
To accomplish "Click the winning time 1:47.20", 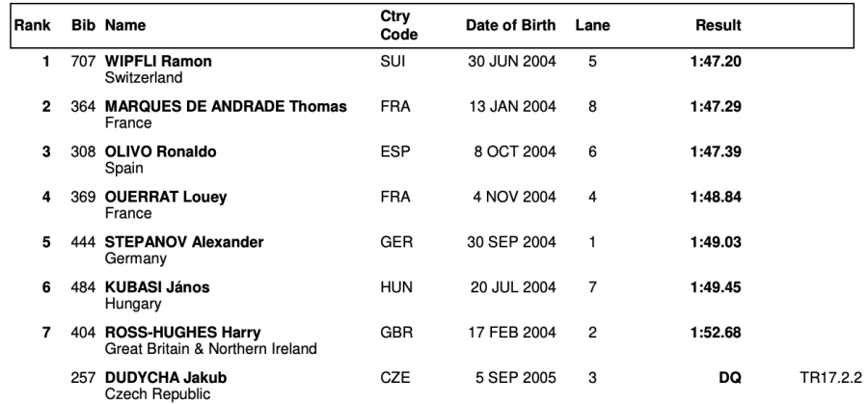I will tap(718, 62).
